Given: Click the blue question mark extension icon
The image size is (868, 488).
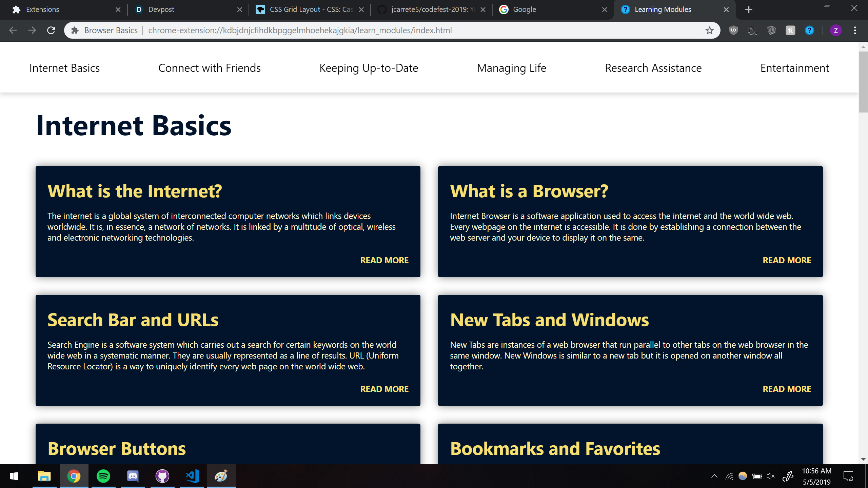Looking at the screenshot, I should tap(809, 30).
